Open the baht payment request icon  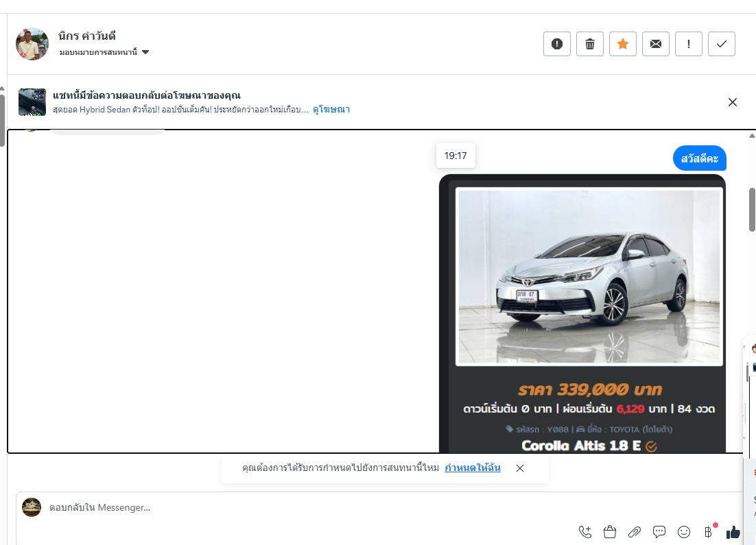point(709,531)
